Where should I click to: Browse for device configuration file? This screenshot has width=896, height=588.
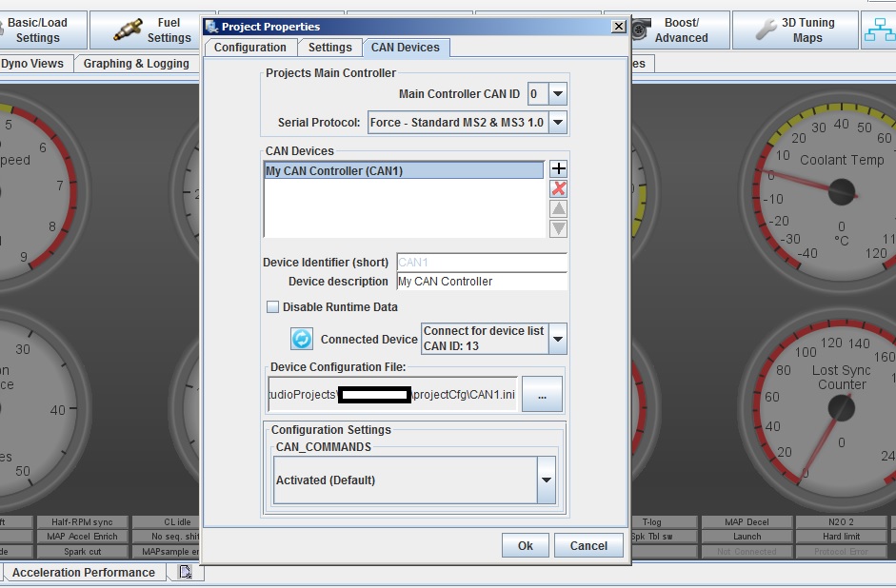tap(542, 395)
